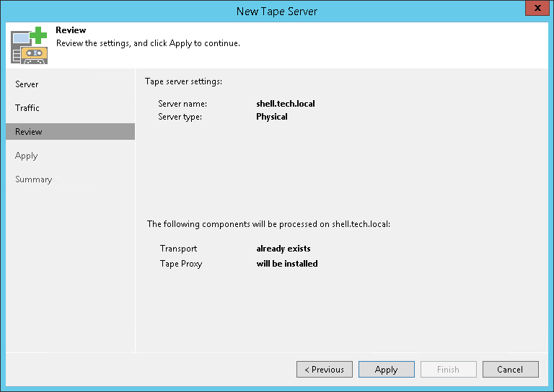Click the Apply button at bottom
Image resolution: width=554 pixels, height=392 pixels.
point(386,370)
